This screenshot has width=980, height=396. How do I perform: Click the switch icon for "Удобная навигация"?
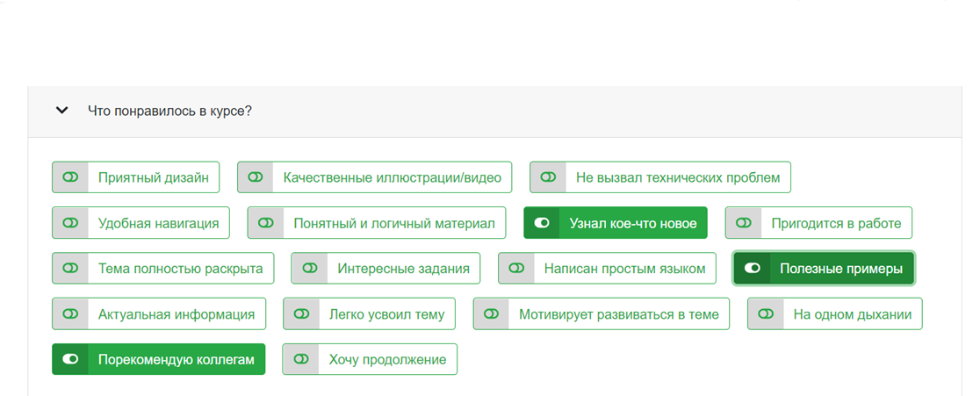click(70, 223)
